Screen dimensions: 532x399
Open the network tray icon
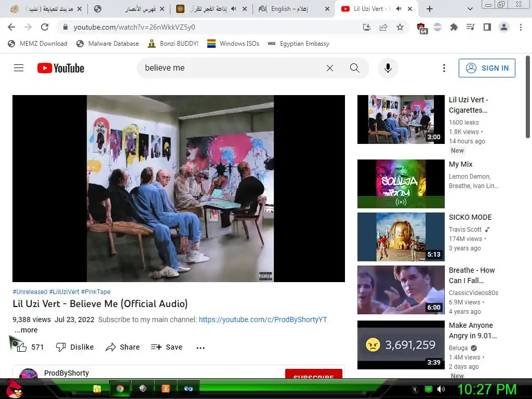[x=429, y=389]
